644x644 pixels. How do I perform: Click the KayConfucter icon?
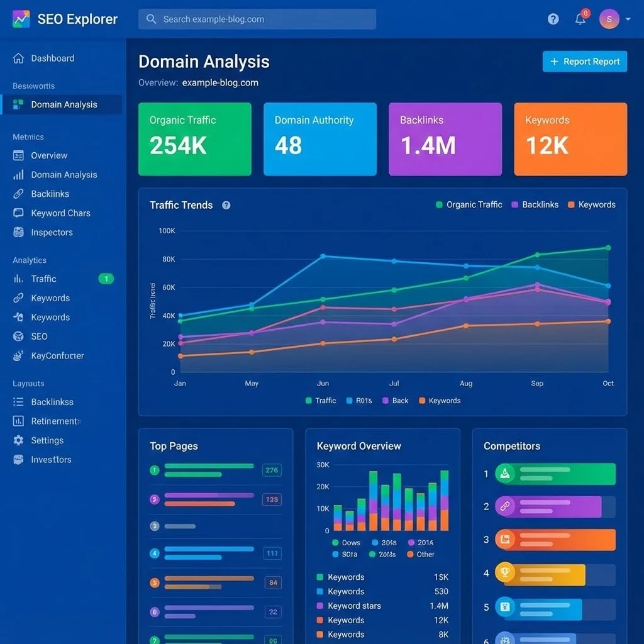tap(18, 356)
